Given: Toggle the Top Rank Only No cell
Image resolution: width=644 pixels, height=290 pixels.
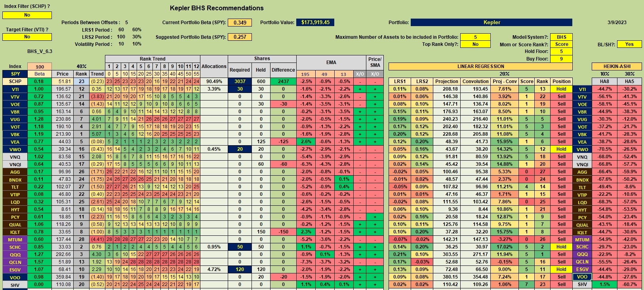Looking at the screenshot, I should pos(475,44).
